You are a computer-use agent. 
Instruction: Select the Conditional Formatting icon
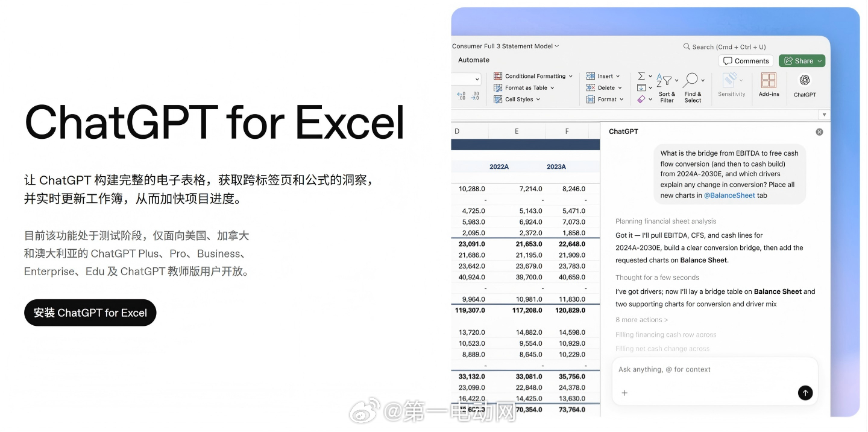pyautogui.click(x=497, y=75)
